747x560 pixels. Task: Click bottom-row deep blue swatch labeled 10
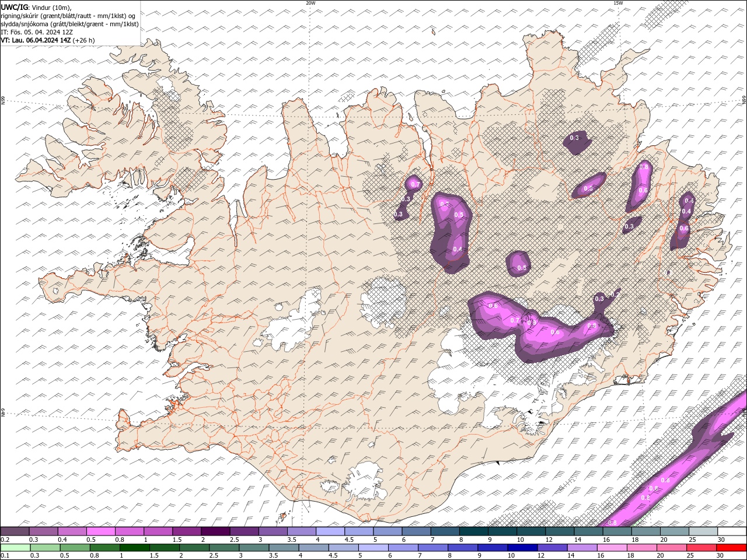(x=522, y=548)
